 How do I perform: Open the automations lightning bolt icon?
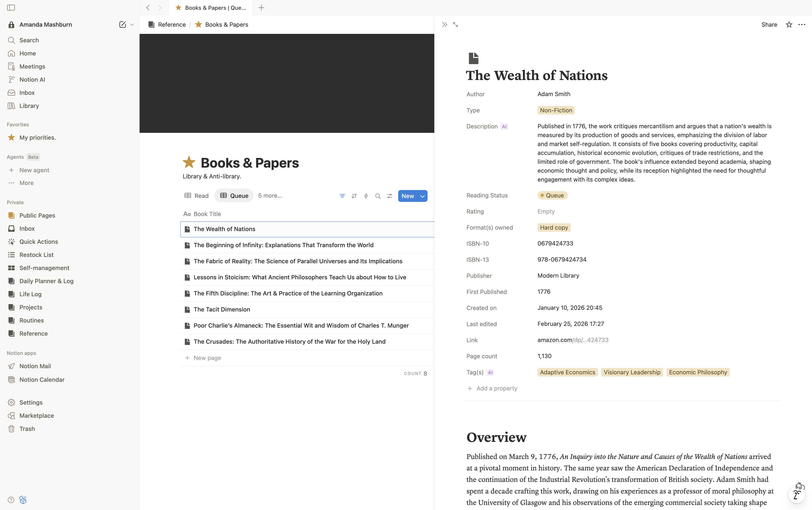point(366,196)
